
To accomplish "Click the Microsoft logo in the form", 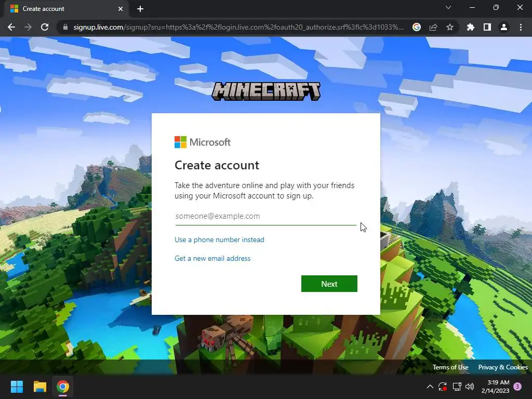I will tap(203, 142).
